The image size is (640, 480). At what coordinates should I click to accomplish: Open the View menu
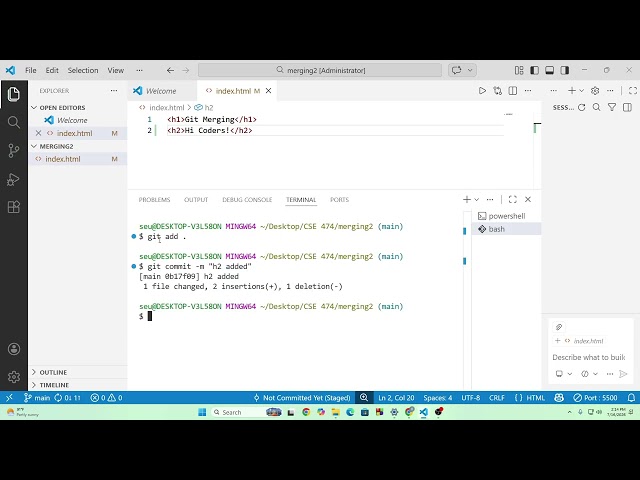pyautogui.click(x=116, y=70)
